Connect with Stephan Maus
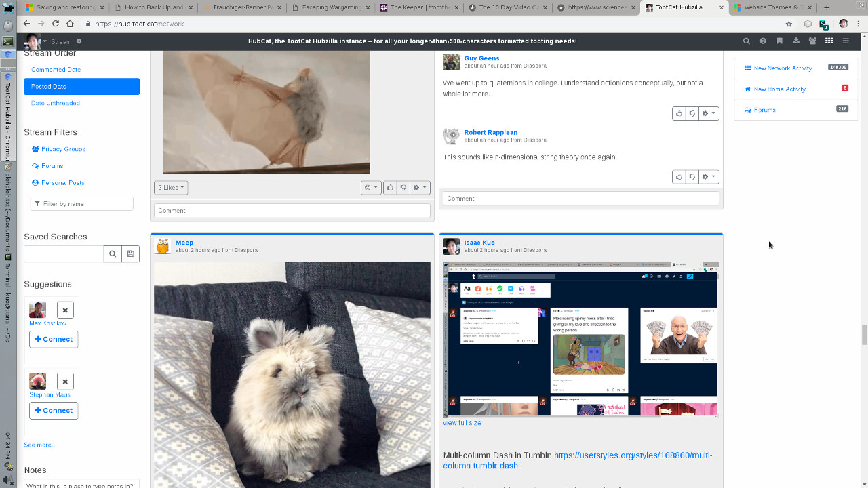This screenshot has width=868, height=488. tap(54, 410)
